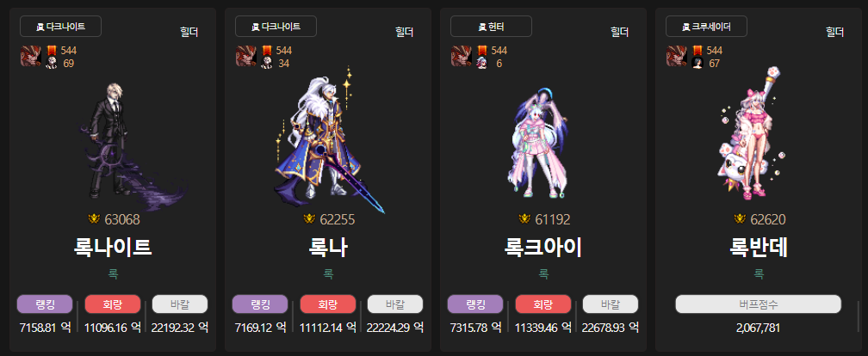Click the fame crown icon next to 62620

[x=740, y=219]
